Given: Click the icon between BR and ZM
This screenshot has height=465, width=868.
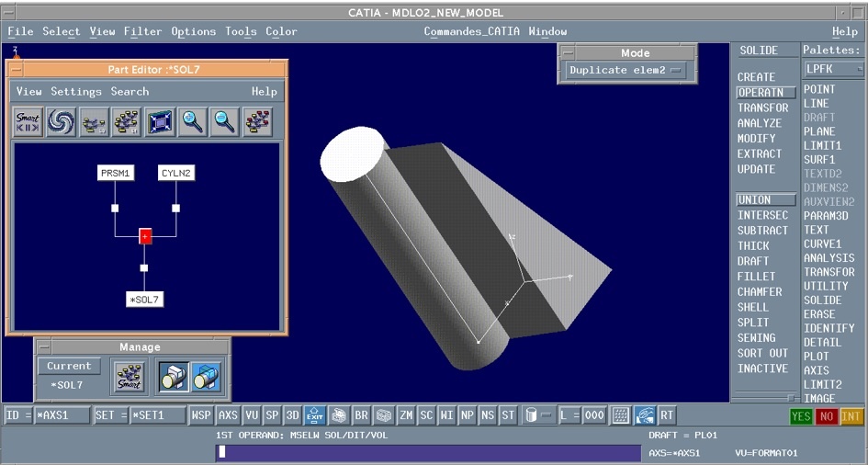Looking at the screenshot, I should pos(382,415).
